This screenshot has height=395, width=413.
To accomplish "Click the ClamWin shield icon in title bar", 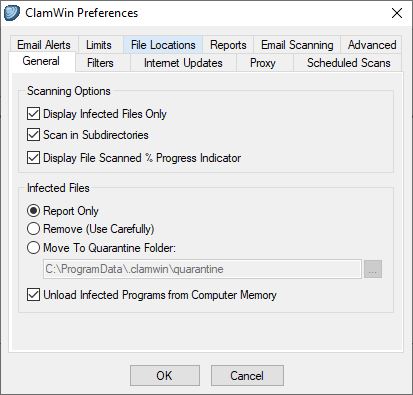I will tap(12, 13).
